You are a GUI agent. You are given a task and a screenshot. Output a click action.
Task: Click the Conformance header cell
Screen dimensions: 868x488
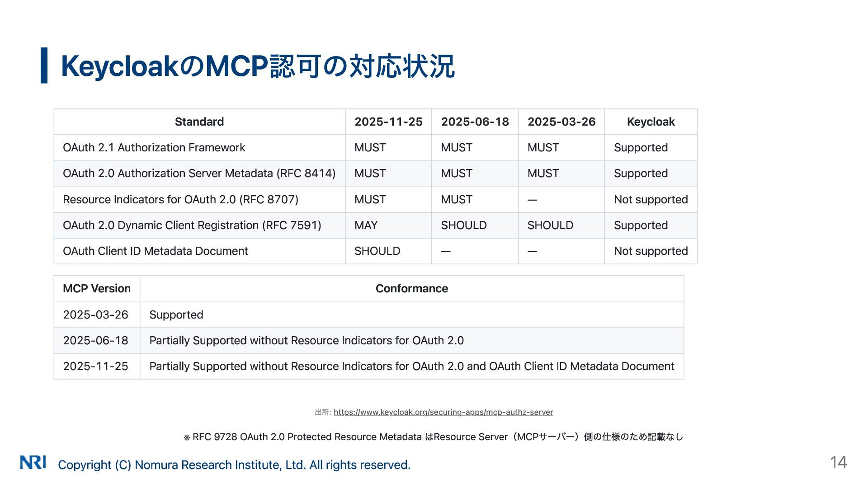411,289
